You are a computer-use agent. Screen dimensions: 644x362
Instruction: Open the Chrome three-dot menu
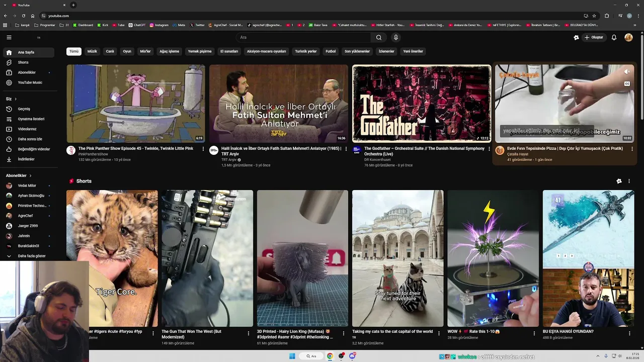(638, 16)
